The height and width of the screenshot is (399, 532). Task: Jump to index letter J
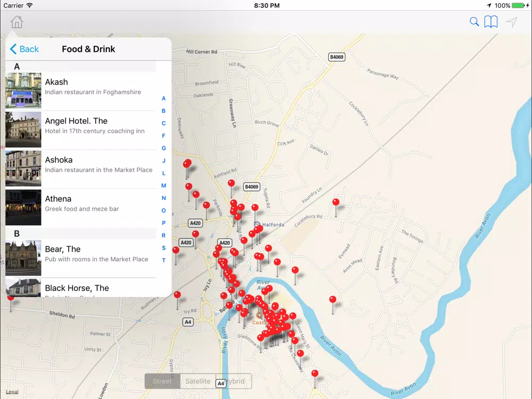pos(163,161)
